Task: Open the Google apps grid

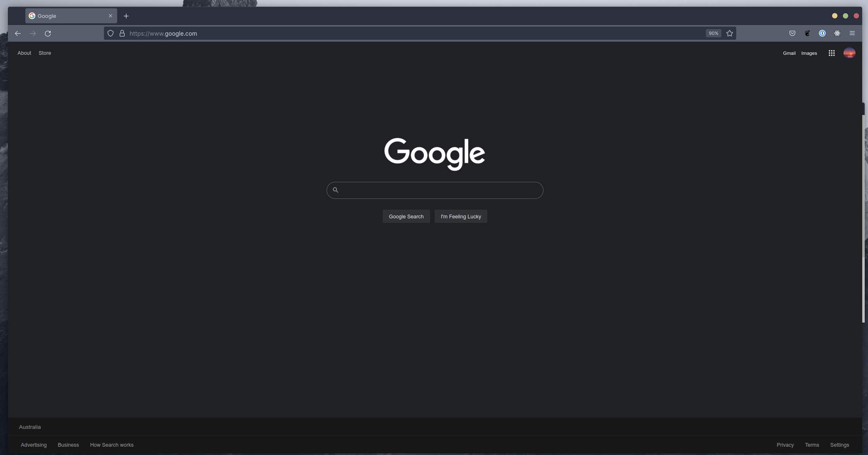Action: point(831,53)
